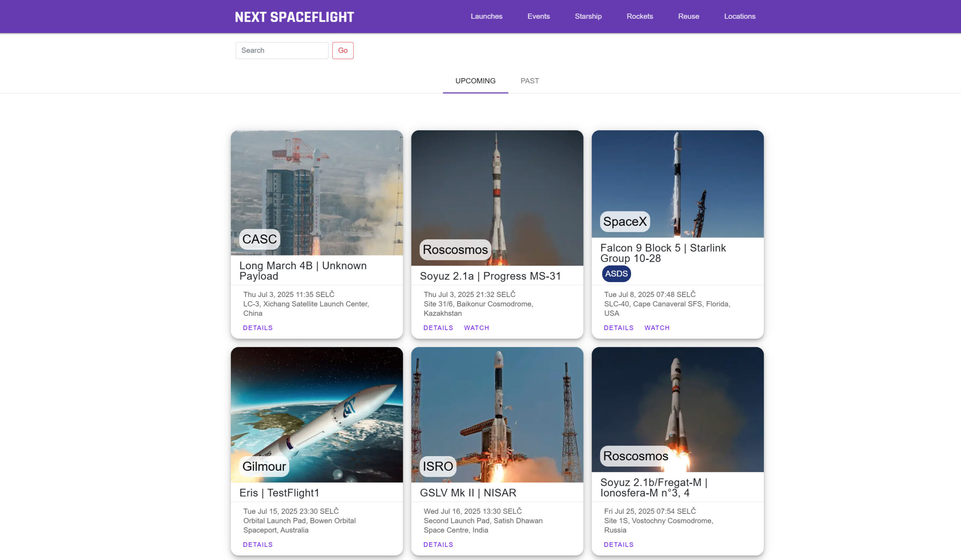Click the SpaceX provider badge
This screenshot has height=560, width=961.
[625, 221]
